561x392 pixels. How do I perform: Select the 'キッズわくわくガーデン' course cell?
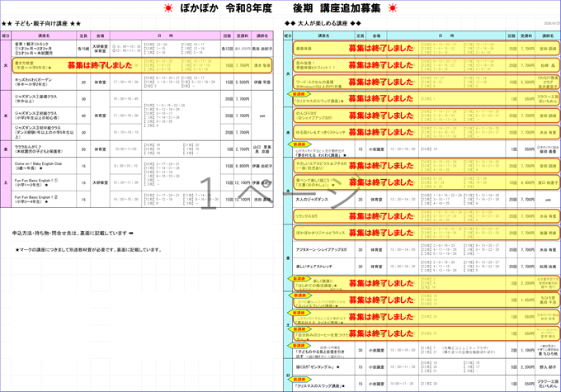tap(44, 82)
